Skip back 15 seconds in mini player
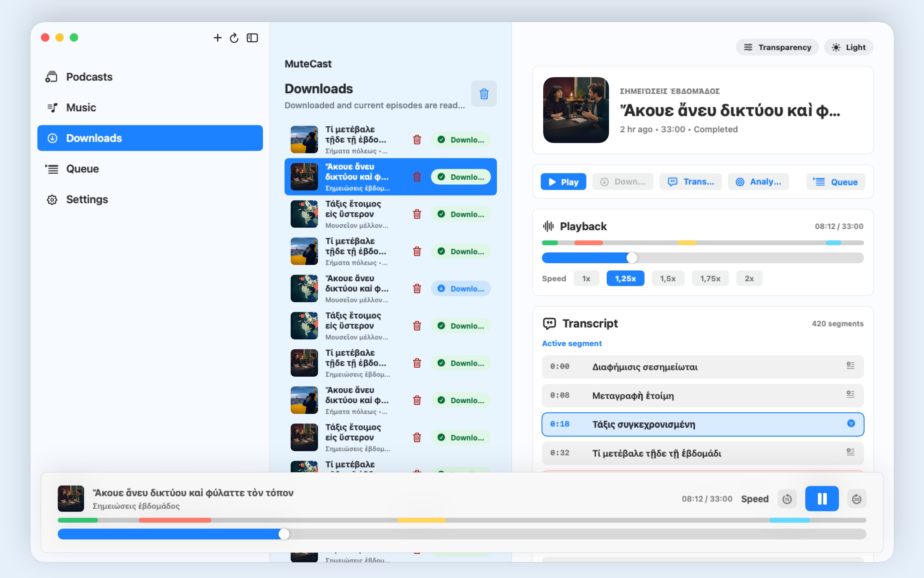This screenshot has width=924, height=578. [787, 499]
